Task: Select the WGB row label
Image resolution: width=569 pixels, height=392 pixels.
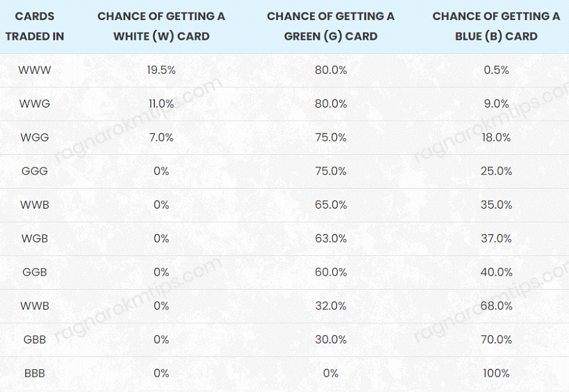Action: (x=35, y=239)
